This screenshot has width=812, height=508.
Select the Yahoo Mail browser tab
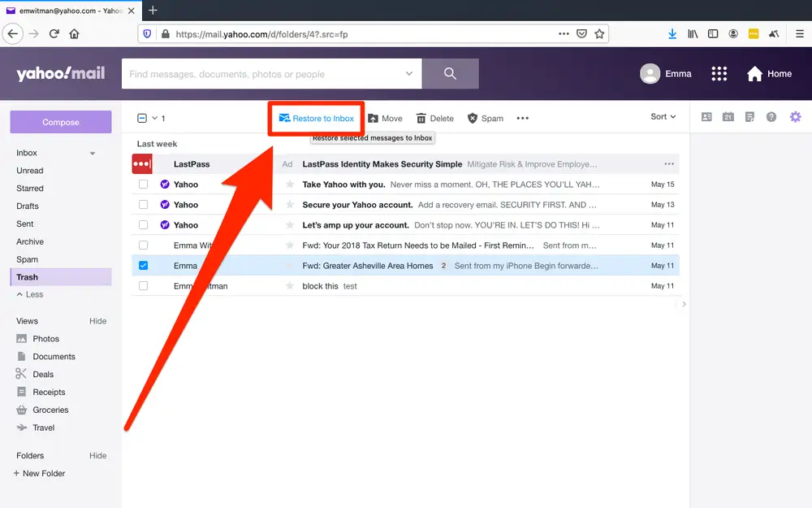(65, 11)
